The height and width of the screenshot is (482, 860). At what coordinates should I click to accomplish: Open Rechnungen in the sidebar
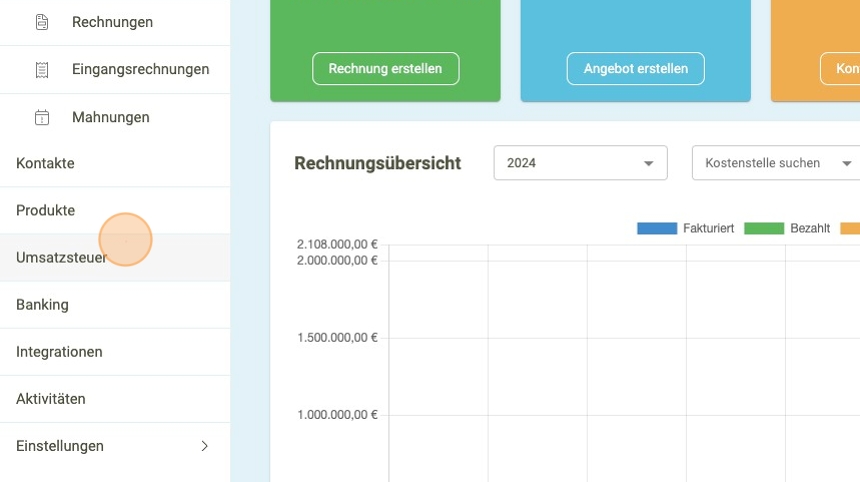[x=115, y=22]
